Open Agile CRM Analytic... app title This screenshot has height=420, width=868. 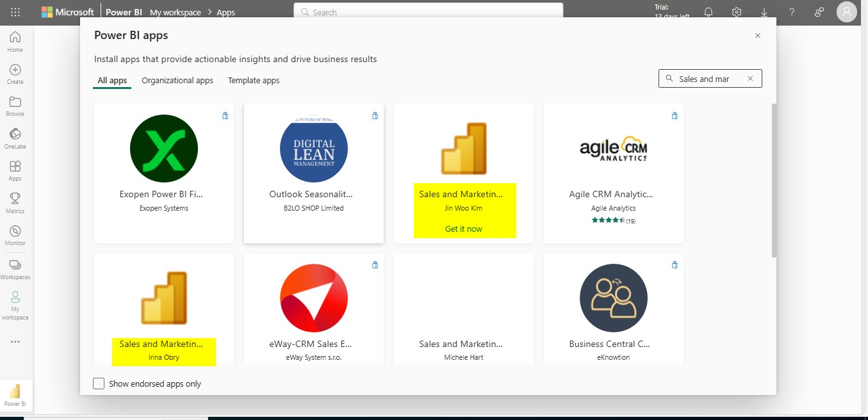[611, 194]
